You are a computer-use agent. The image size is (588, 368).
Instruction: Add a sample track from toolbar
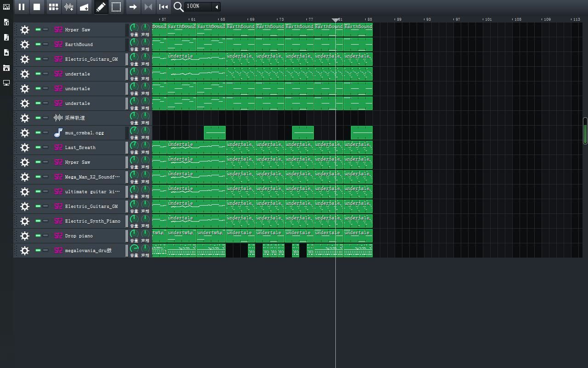tap(68, 7)
